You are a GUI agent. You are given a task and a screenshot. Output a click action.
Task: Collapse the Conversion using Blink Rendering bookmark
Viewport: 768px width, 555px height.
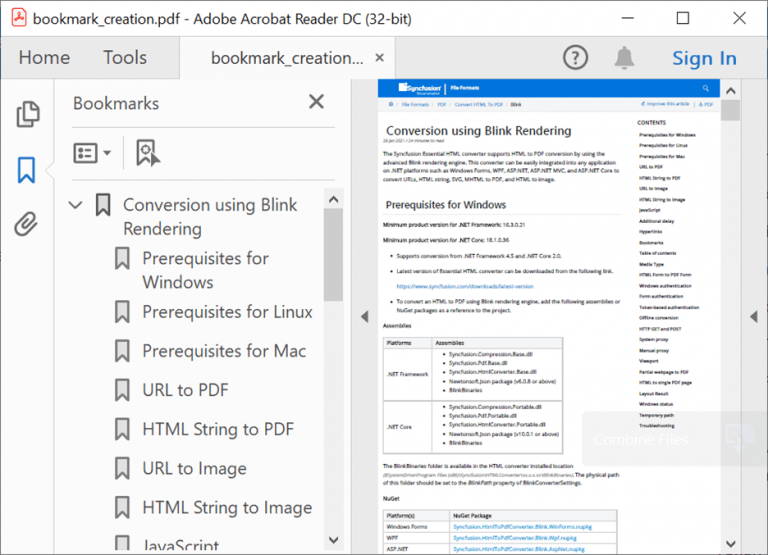coord(75,205)
